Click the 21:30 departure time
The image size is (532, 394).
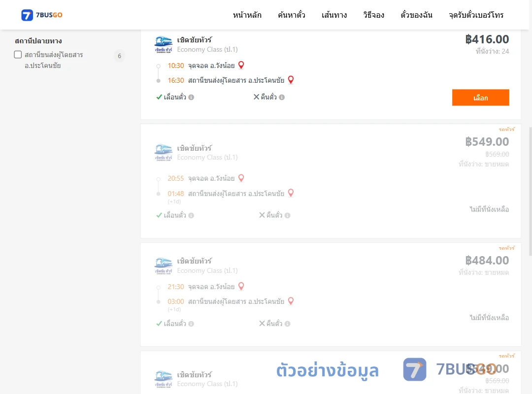click(176, 287)
